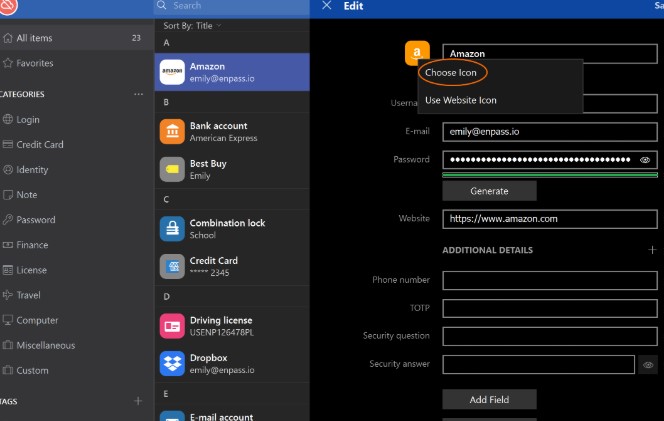Open the Credit Card category

[40, 144]
